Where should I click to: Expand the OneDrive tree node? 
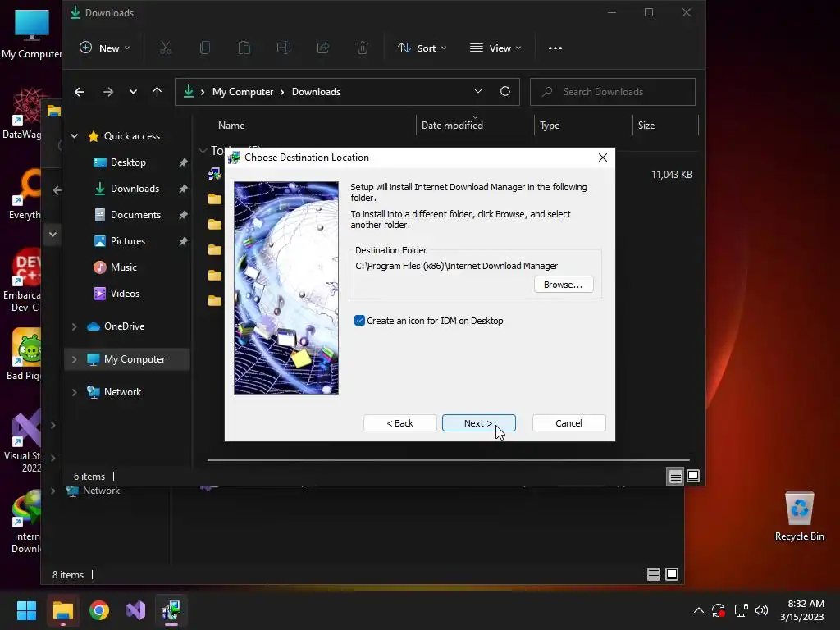75,326
